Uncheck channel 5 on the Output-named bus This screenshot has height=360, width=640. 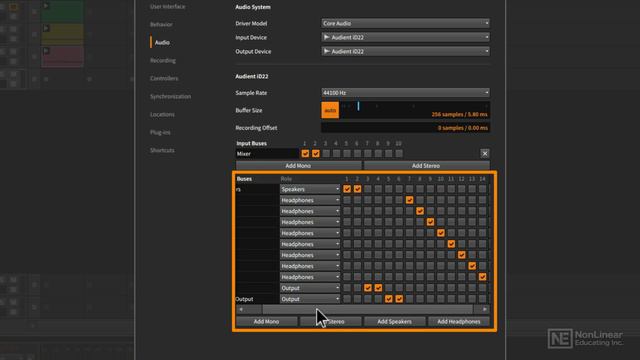pos(389,299)
